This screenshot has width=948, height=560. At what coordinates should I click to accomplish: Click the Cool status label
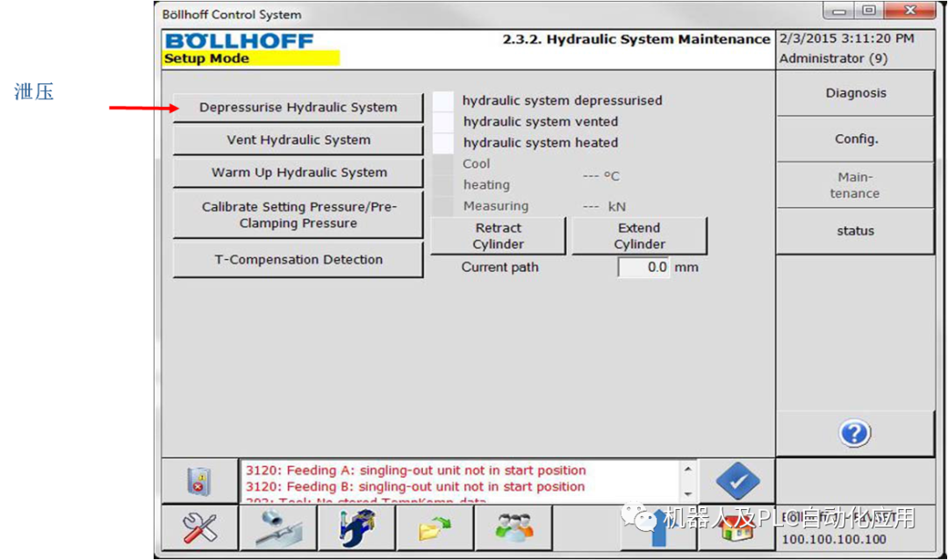[477, 164]
